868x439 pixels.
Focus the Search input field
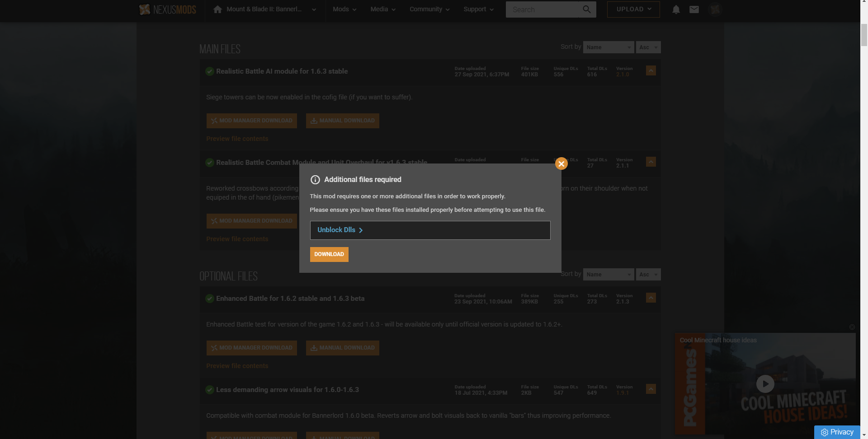[x=542, y=9]
